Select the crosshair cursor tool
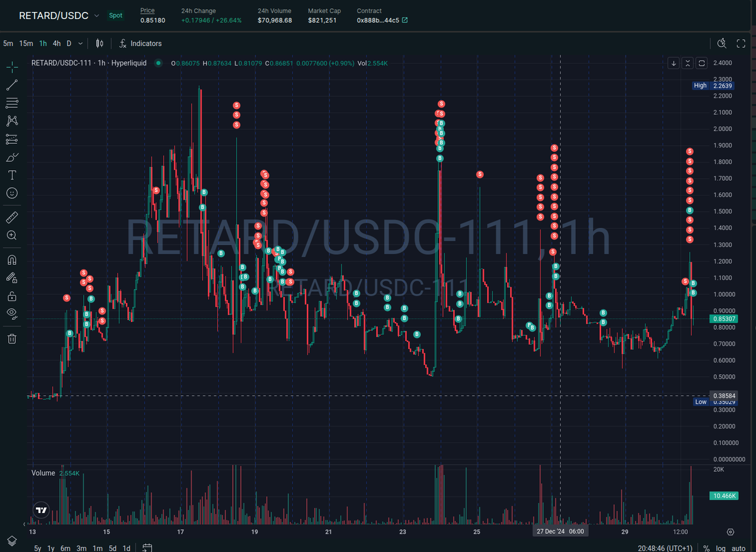The image size is (756, 552). point(11,67)
